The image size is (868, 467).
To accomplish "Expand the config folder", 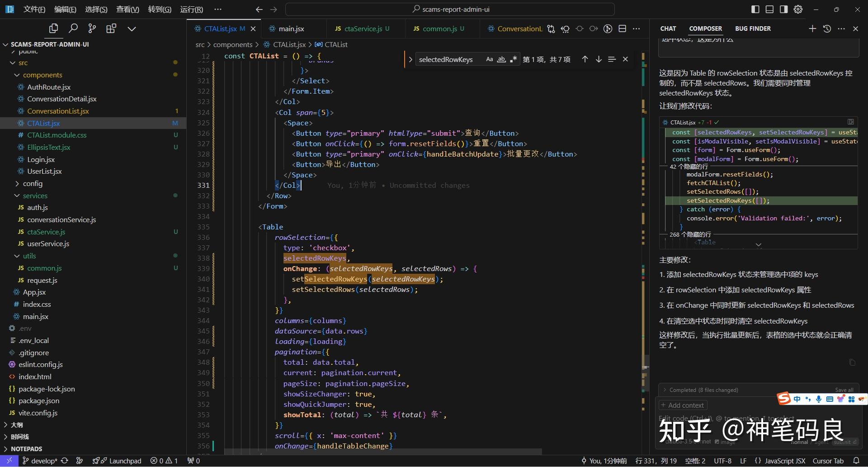I will point(33,183).
